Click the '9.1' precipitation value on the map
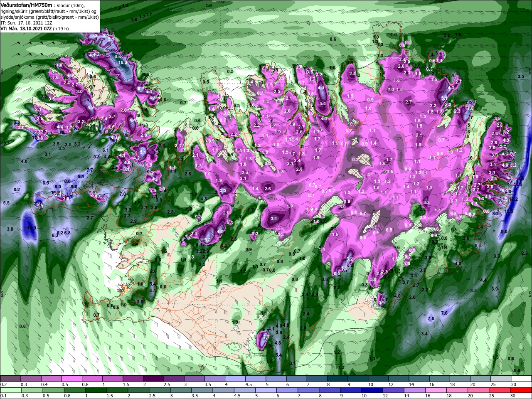 click(81, 176)
